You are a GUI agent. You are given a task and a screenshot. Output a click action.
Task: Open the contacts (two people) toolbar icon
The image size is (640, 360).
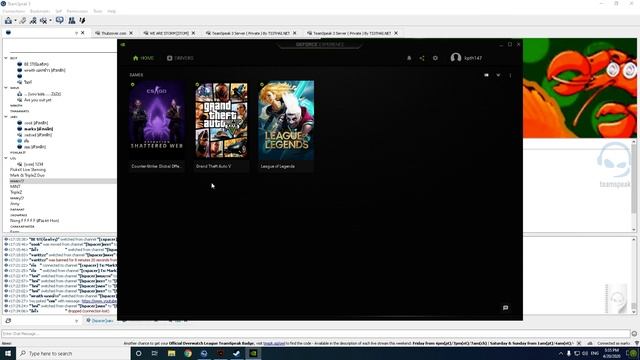(71, 20)
